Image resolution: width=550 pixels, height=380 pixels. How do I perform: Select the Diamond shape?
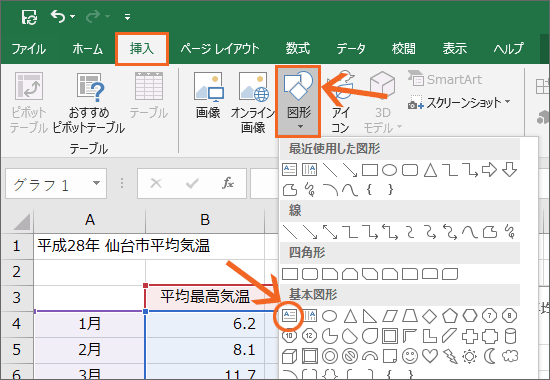pyautogui.click(x=429, y=316)
